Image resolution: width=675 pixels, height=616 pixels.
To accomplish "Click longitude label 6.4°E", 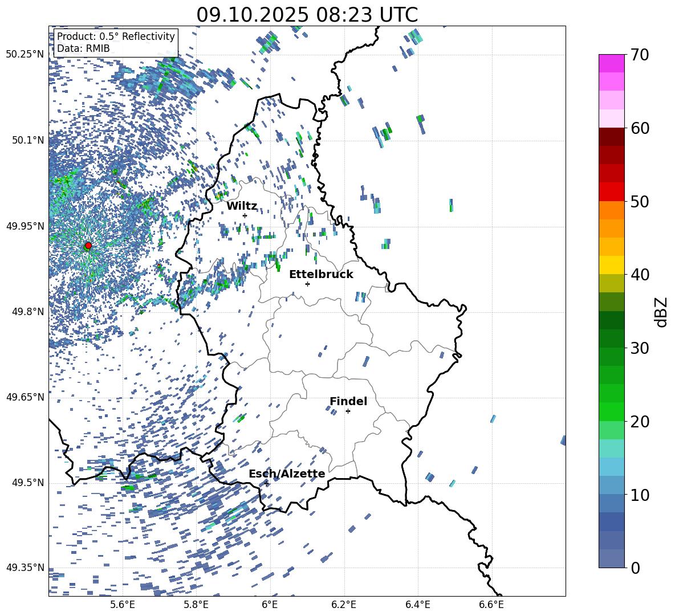I will 417,605.
